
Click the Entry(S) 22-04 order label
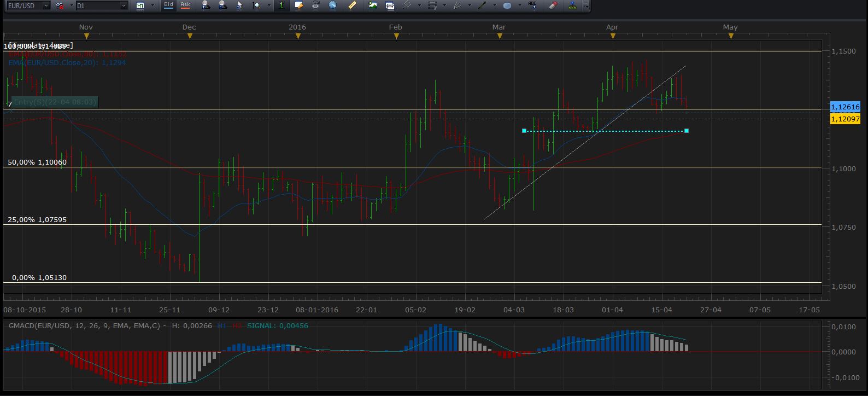pyautogui.click(x=55, y=102)
